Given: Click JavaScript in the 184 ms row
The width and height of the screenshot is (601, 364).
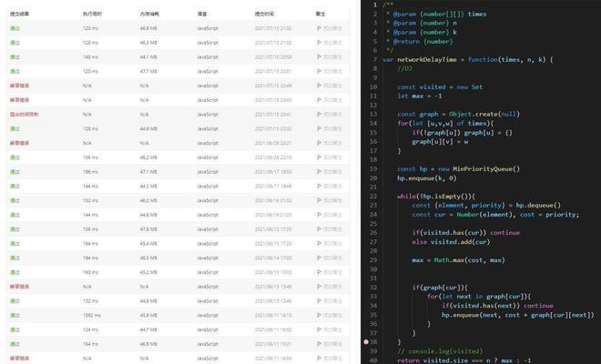Looking at the screenshot, I should coord(208,258).
